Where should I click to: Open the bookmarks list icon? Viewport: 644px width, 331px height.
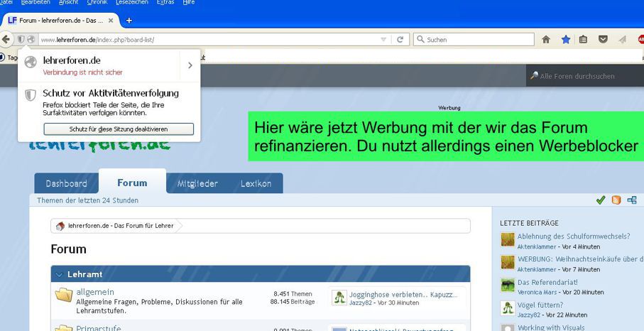[584, 40]
